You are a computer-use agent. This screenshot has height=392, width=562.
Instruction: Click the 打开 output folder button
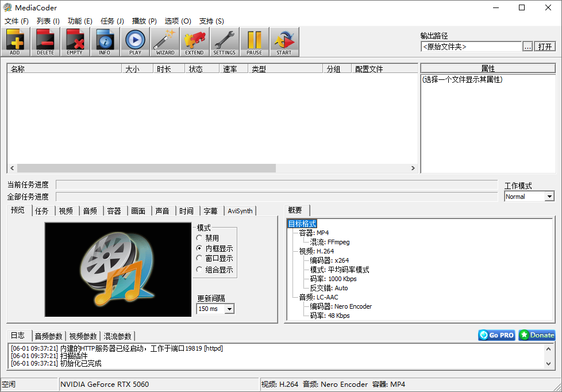point(545,47)
